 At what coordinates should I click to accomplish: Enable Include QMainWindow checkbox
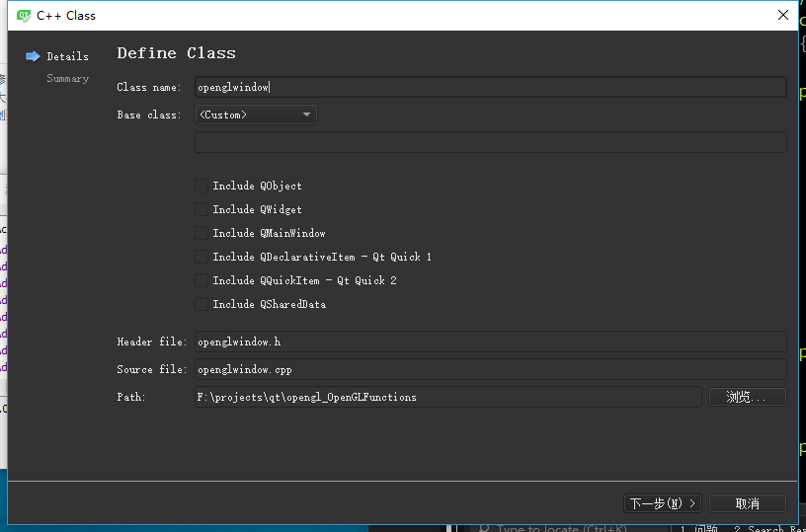(x=201, y=233)
